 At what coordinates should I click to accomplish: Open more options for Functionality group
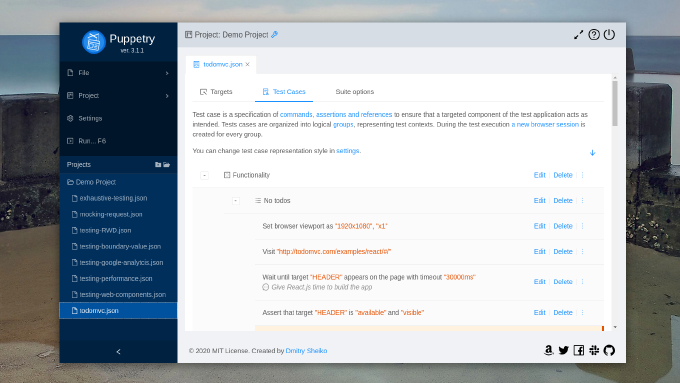pos(582,175)
